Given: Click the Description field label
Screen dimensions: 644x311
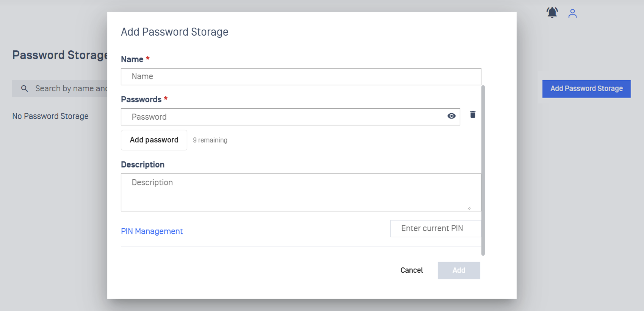Looking at the screenshot, I should [x=143, y=164].
